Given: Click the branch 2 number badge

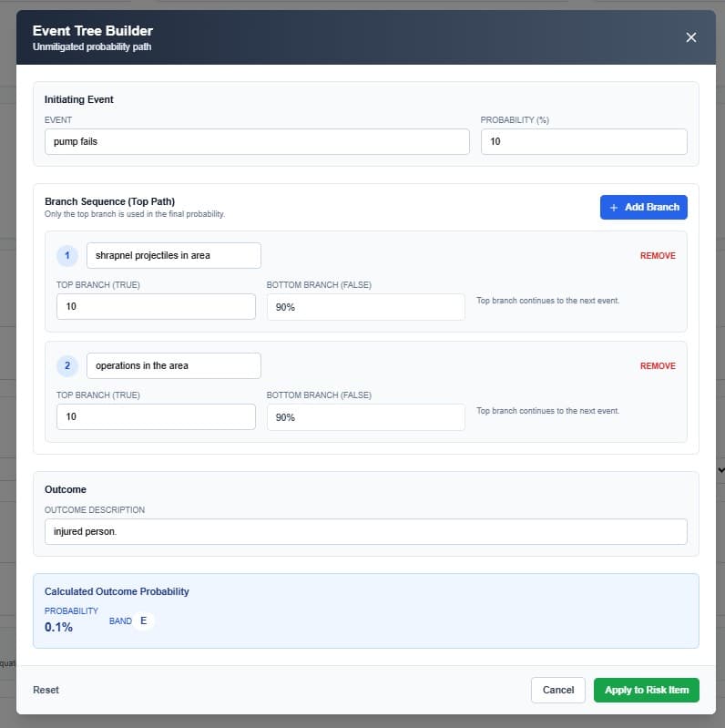Looking at the screenshot, I should click(67, 366).
